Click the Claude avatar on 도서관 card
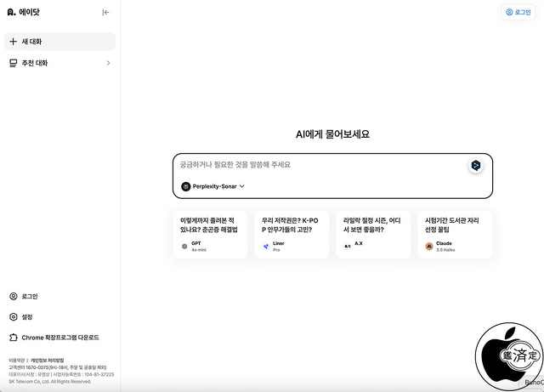Viewport: 544px width, 392px height. coord(429,247)
